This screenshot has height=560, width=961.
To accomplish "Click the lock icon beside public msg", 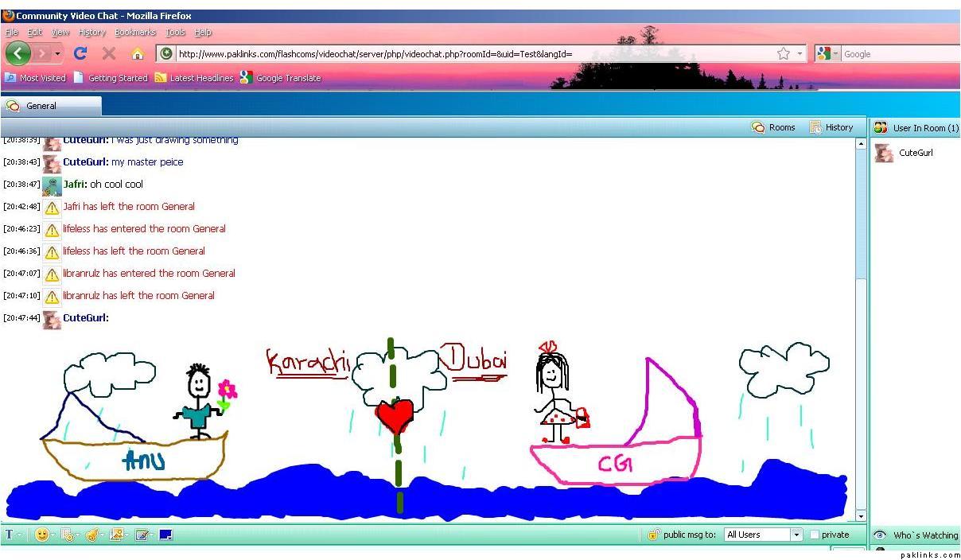I will point(654,535).
